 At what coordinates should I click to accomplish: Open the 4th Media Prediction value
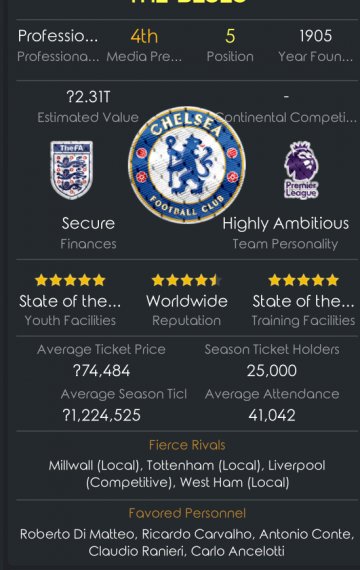coord(144,36)
